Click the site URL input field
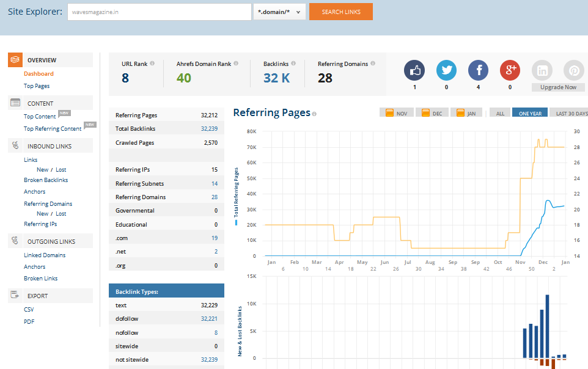The image size is (588, 369). [160, 12]
